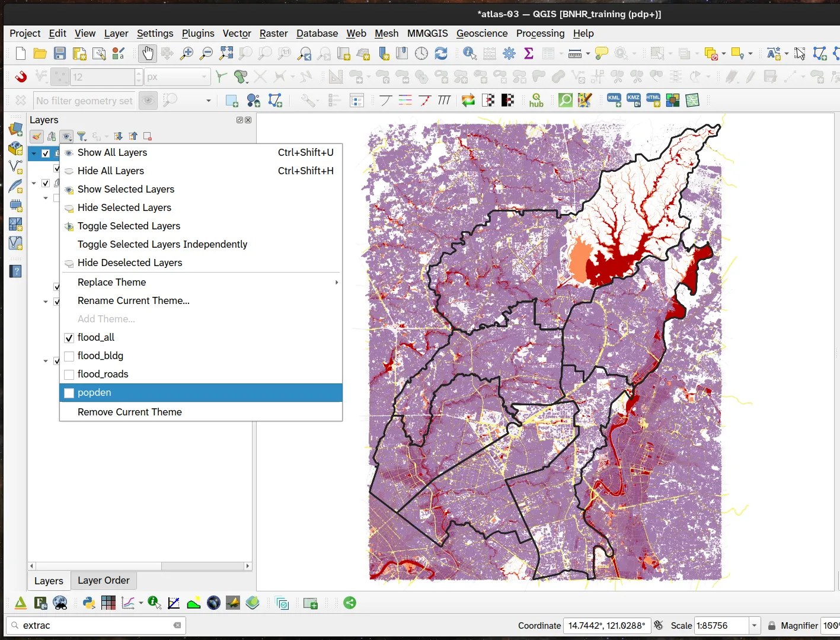Toggle the snapping magnet icon
The height and width of the screenshot is (640, 840).
click(x=21, y=77)
